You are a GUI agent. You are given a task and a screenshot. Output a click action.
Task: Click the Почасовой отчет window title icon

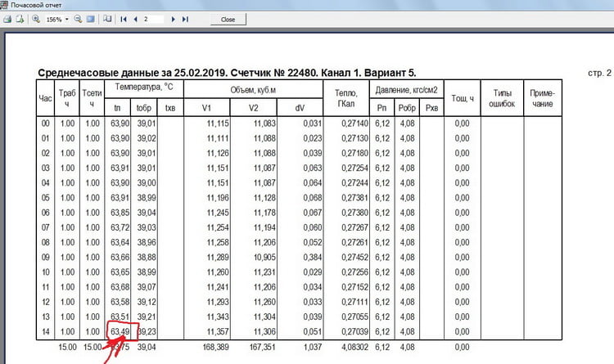pyautogui.click(x=5, y=5)
